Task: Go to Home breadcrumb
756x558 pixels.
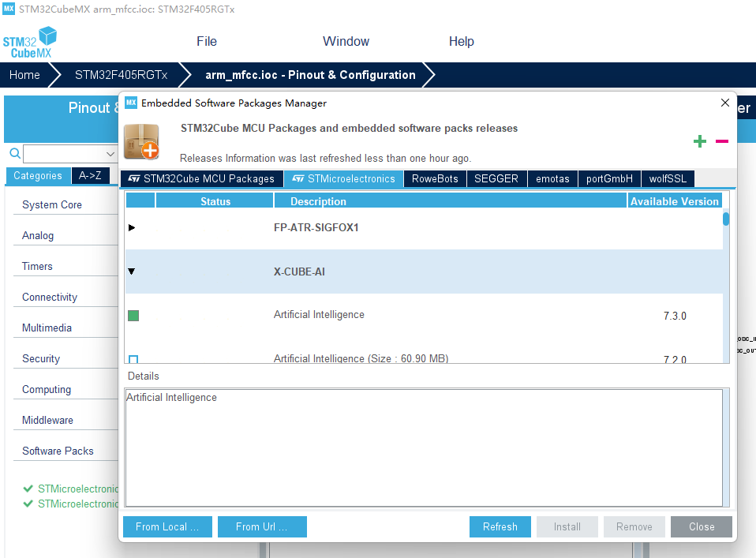Action: point(24,75)
